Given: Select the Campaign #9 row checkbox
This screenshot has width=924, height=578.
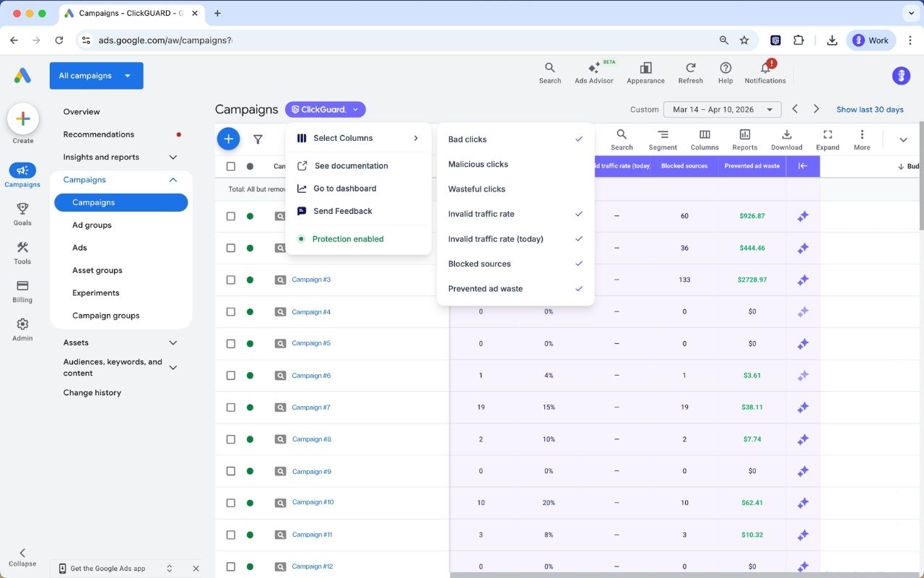Looking at the screenshot, I should click(231, 471).
